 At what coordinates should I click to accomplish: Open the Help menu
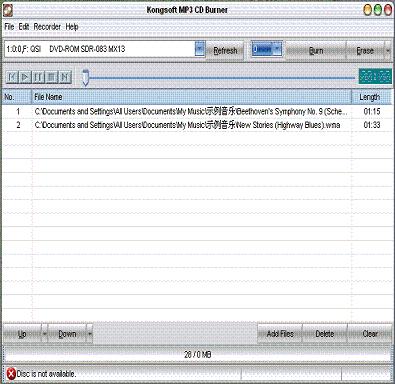pyautogui.click(x=72, y=27)
